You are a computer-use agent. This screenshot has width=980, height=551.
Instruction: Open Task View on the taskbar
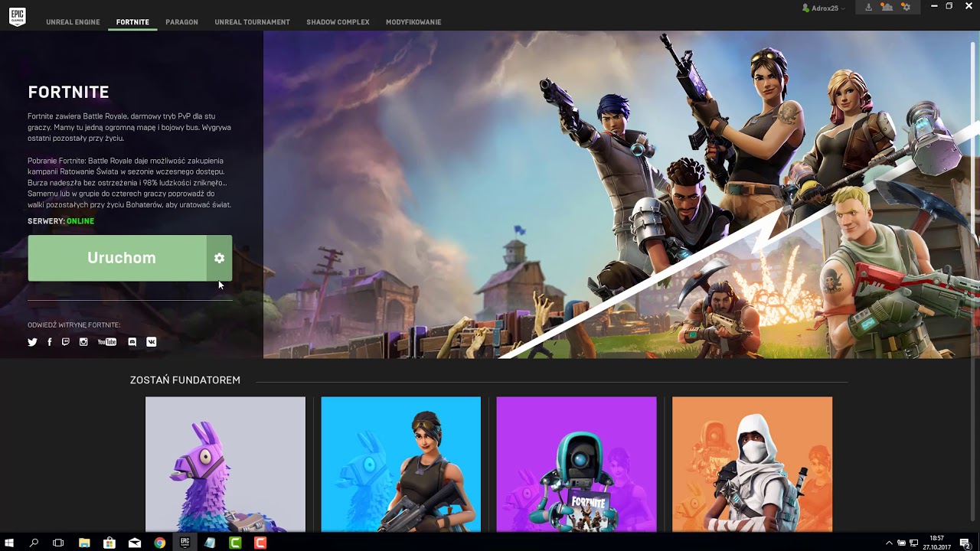[58, 543]
